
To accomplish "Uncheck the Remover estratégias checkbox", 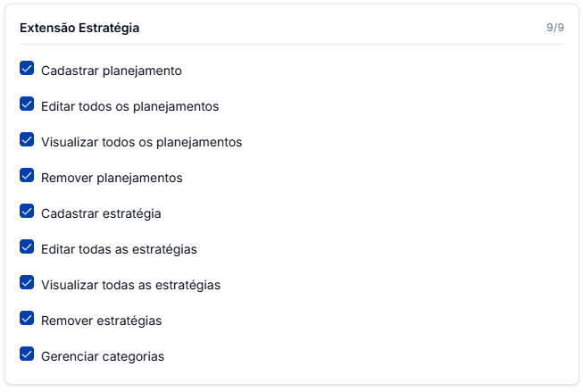I will click(27, 319).
